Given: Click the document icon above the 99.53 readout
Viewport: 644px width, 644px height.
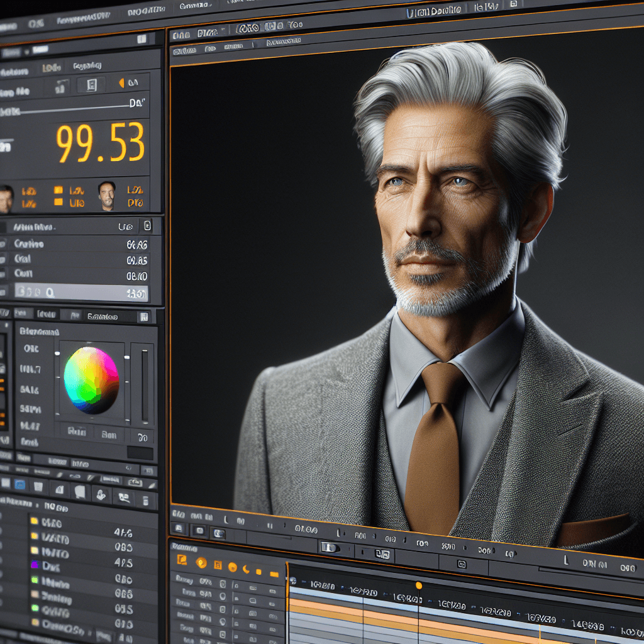Looking at the screenshot, I should click(x=91, y=84).
